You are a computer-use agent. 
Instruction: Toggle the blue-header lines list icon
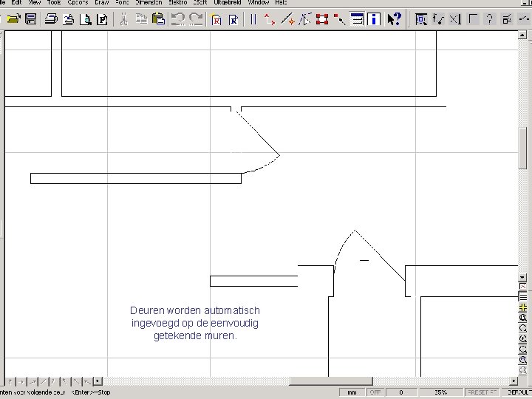pos(357,18)
